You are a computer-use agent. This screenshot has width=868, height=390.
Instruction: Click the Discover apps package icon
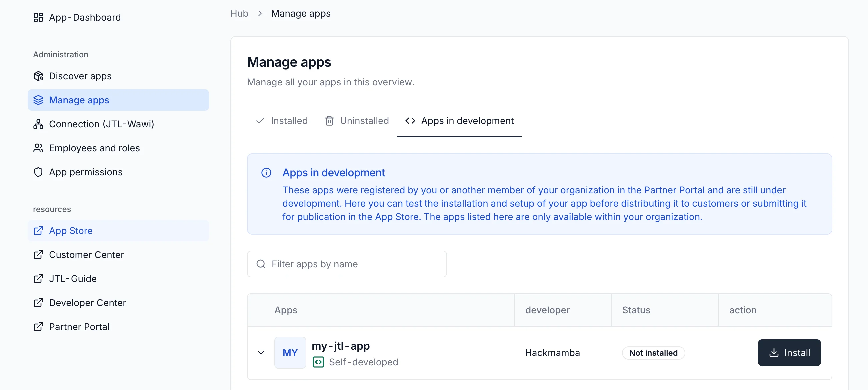pyautogui.click(x=38, y=76)
